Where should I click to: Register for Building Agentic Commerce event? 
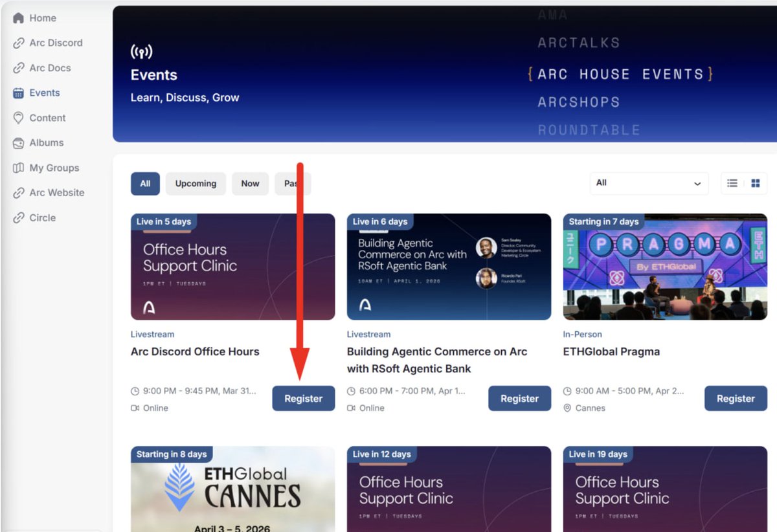(x=519, y=399)
